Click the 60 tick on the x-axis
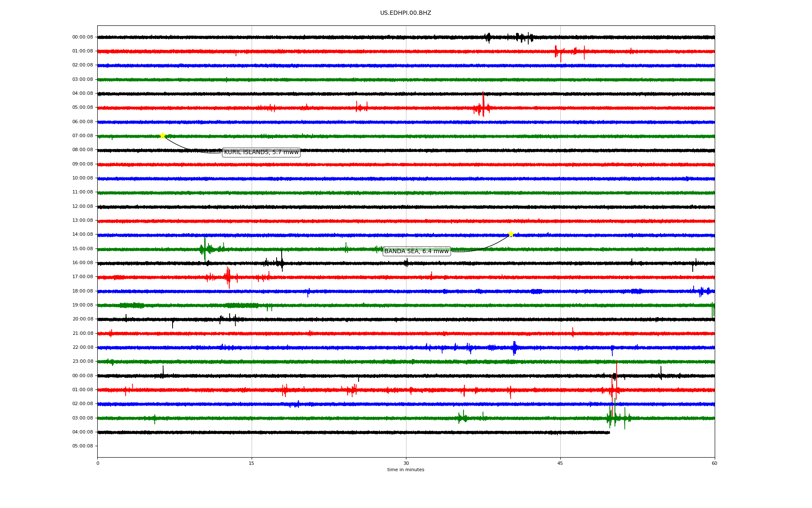Image resolution: width=812 pixels, height=508 pixels. point(714,463)
